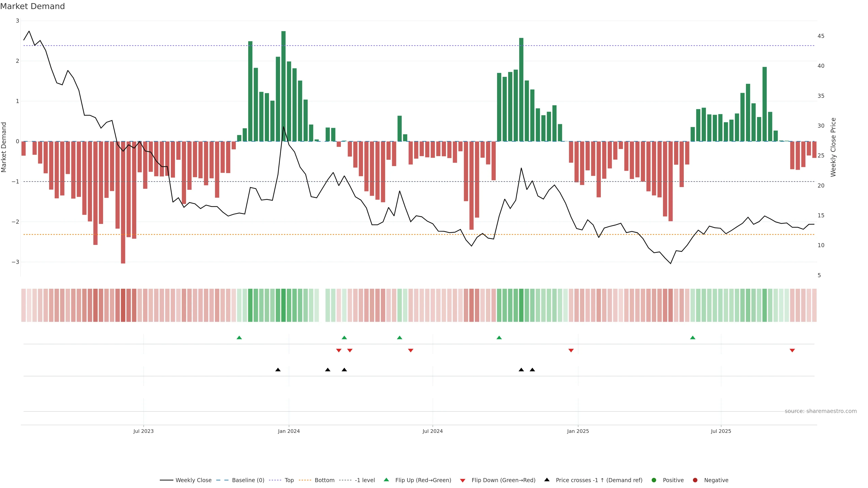Click the red Negative legend dot
868x488 pixels.
pyautogui.click(x=695, y=480)
